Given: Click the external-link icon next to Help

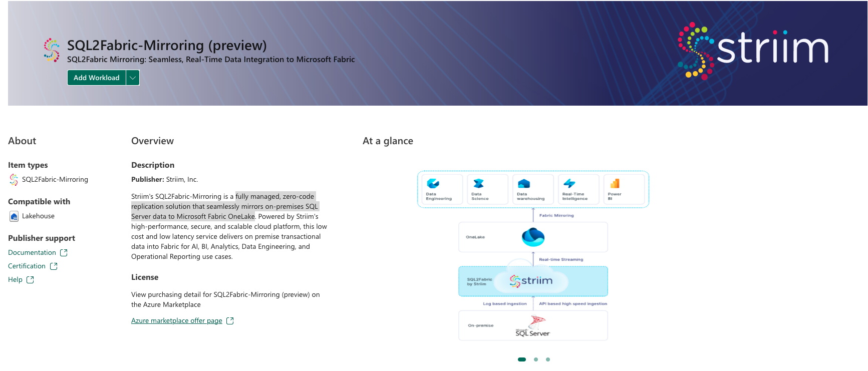Looking at the screenshot, I should (x=30, y=280).
